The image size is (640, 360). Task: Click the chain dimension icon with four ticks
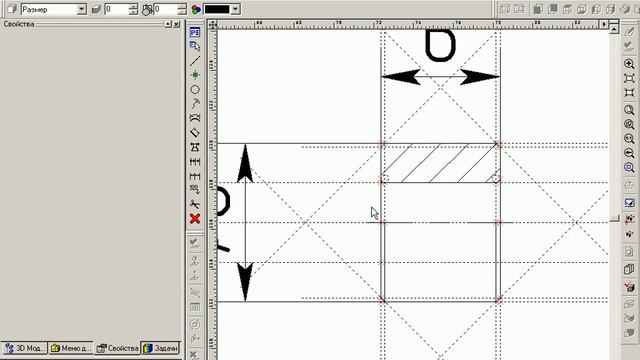195,162
